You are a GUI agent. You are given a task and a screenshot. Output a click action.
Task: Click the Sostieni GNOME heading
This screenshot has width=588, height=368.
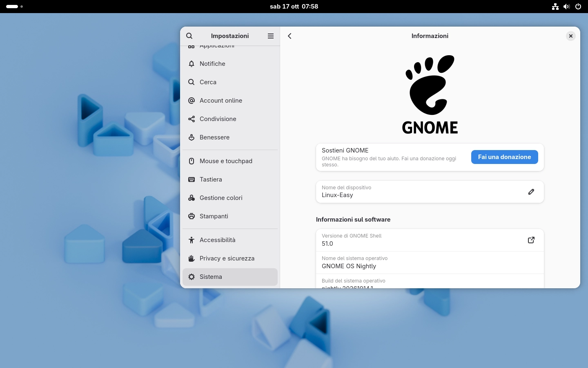[345, 150]
